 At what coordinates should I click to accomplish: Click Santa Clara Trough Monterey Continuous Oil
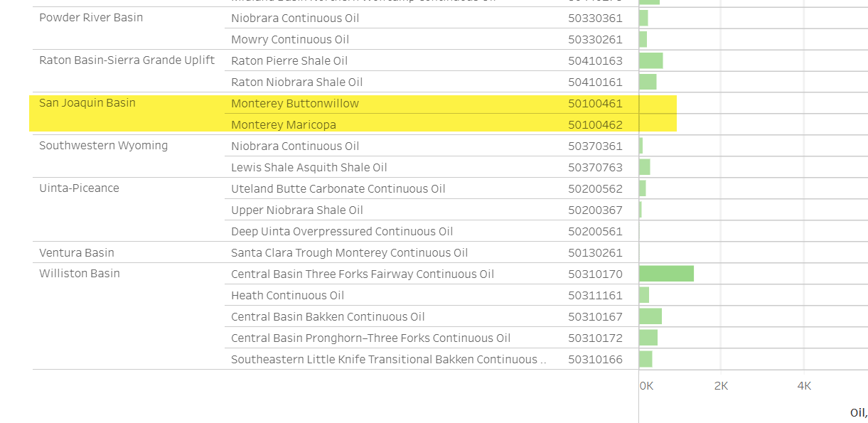(349, 253)
